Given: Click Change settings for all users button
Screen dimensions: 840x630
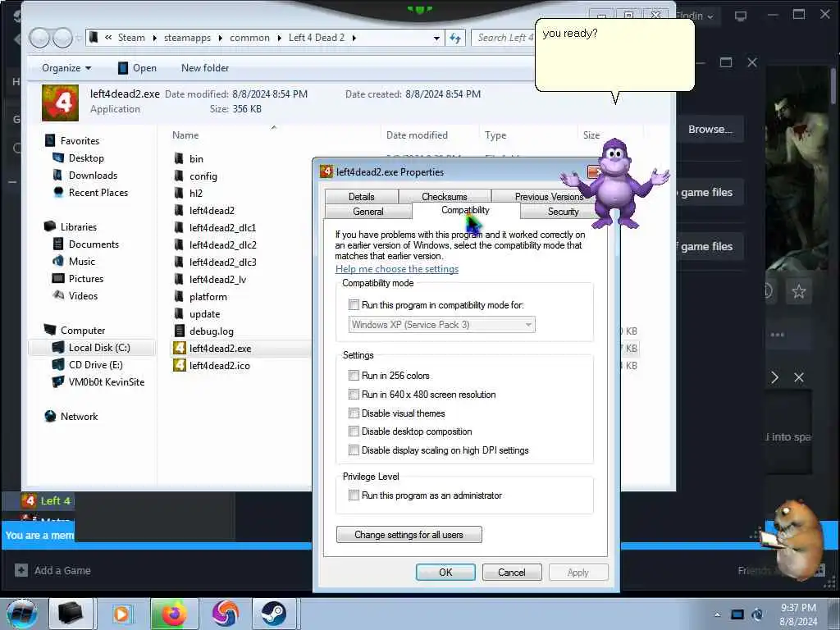Looking at the screenshot, I should pos(409,535).
